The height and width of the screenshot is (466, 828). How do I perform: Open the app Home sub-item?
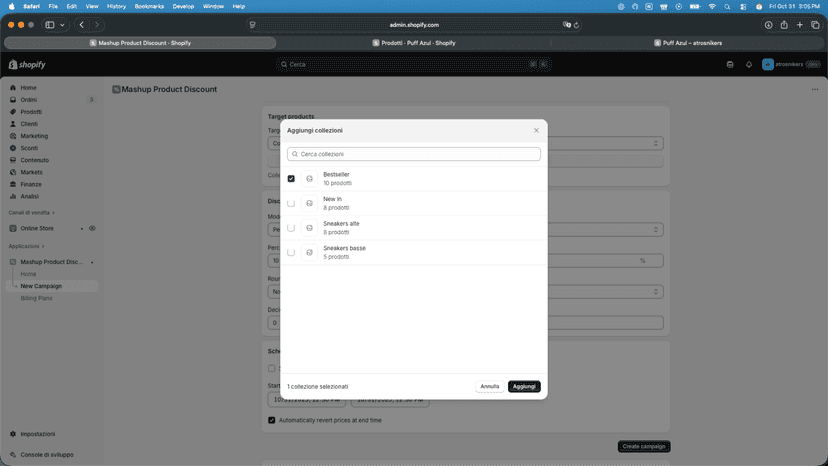(x=29, y=274)
